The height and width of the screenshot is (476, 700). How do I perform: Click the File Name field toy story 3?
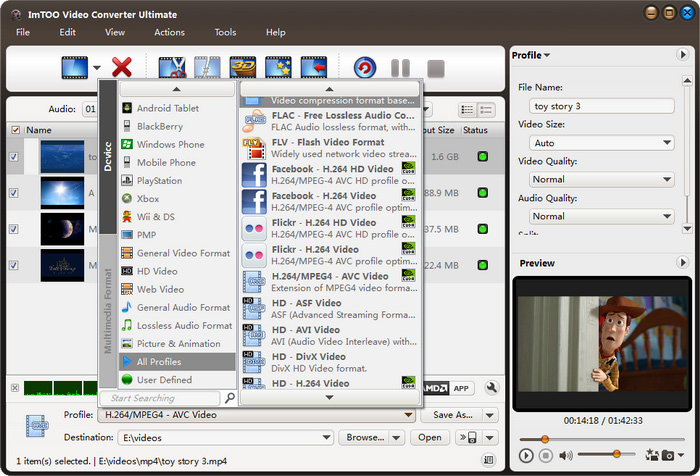point(601,106)
